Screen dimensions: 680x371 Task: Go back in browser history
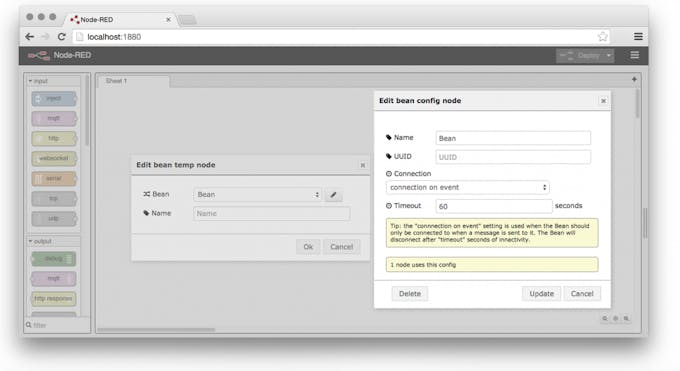click(29, 36)
